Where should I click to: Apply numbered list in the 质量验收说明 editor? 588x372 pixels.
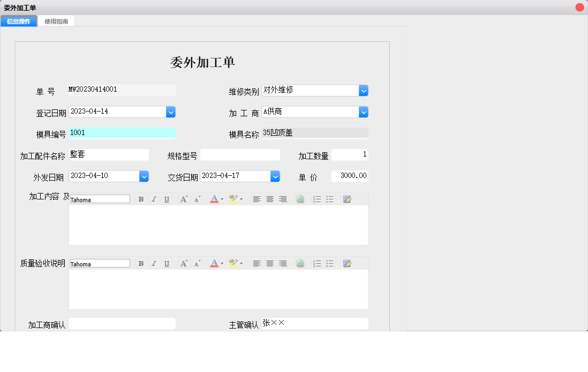point(316,263)
